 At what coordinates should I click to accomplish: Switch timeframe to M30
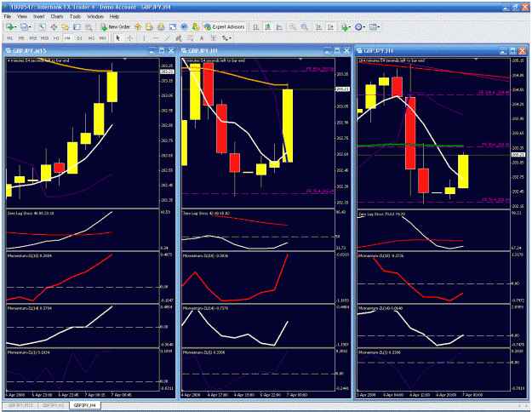point(44,38)
